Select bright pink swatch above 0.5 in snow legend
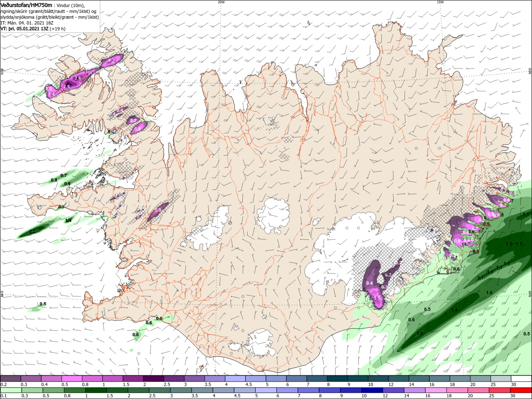The width and height of the screenshot is (532, 399). click(x=72, y=379)
